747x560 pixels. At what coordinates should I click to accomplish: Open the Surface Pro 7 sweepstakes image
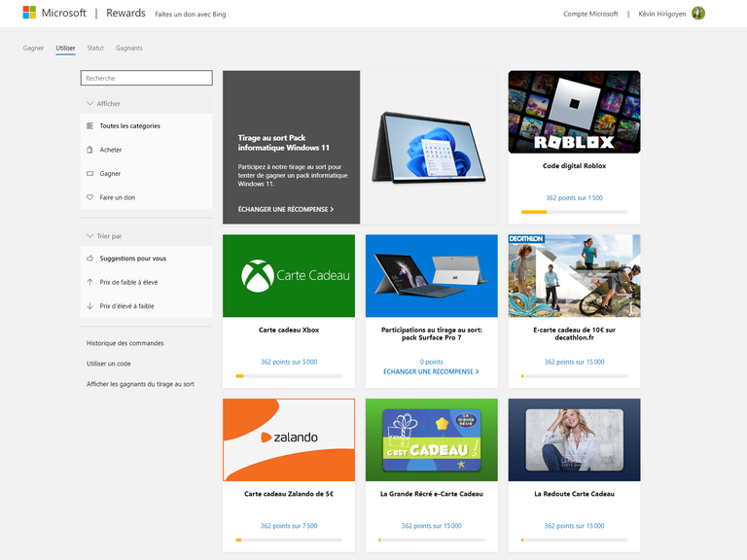pos(431,276)
